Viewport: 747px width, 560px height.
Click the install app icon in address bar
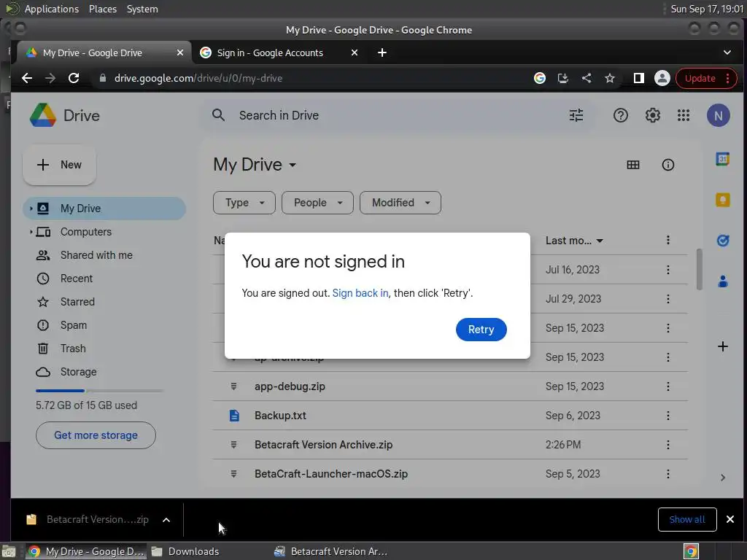[562, 79]
